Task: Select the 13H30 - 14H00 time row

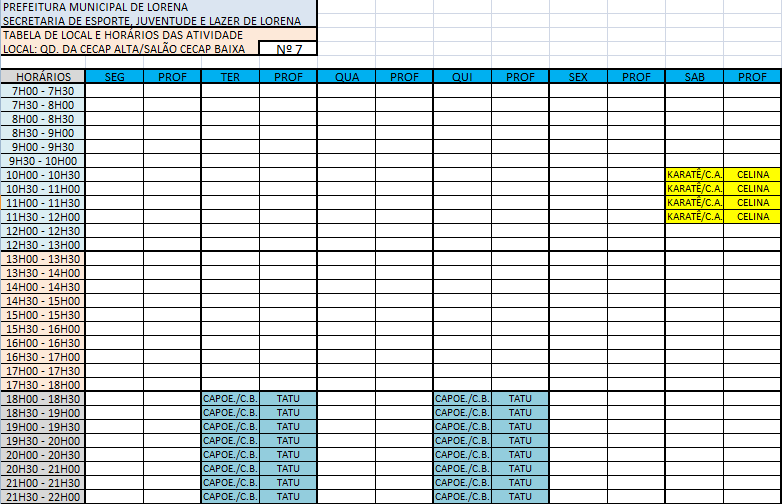Action: pyautogui.click(x=43, y=273)
